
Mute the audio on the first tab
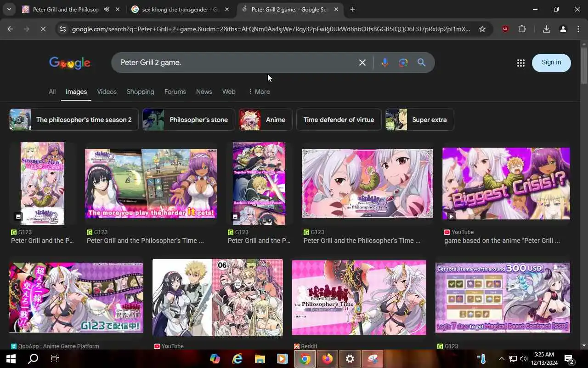tap(107, 9)
